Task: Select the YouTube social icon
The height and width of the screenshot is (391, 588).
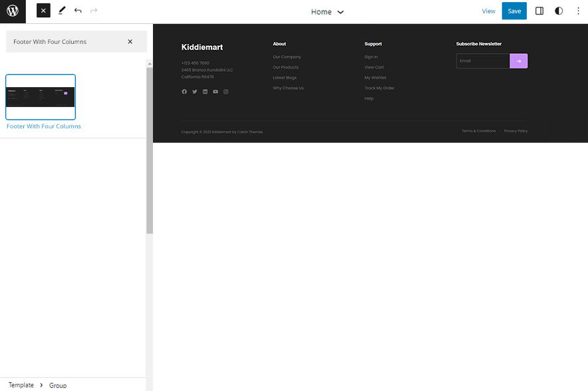Action: coord(216,91)
